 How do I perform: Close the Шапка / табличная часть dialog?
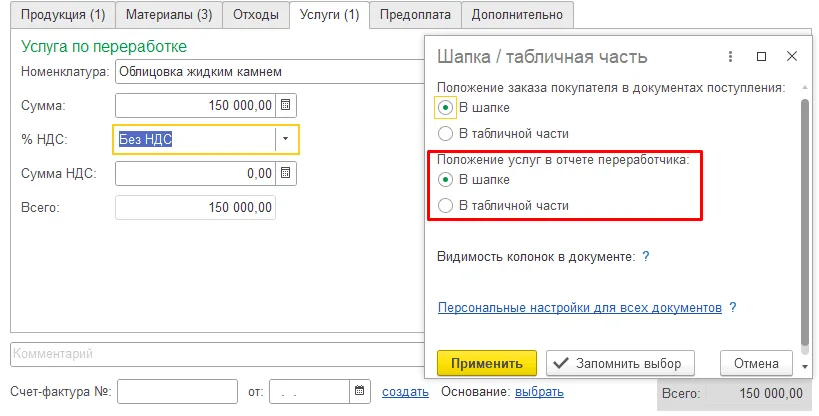click(x=792, y=56)
